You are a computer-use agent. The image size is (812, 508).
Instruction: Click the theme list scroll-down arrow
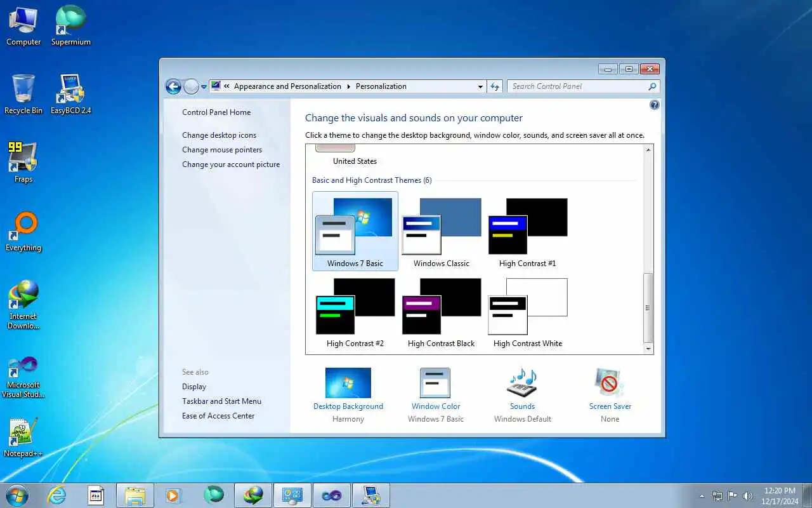648,349
